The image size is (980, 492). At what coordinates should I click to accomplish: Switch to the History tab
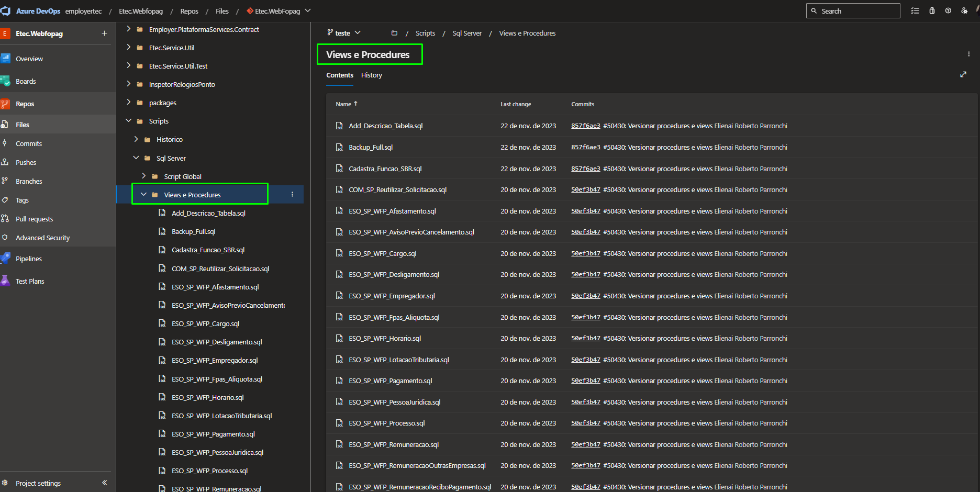click(372, 75)
